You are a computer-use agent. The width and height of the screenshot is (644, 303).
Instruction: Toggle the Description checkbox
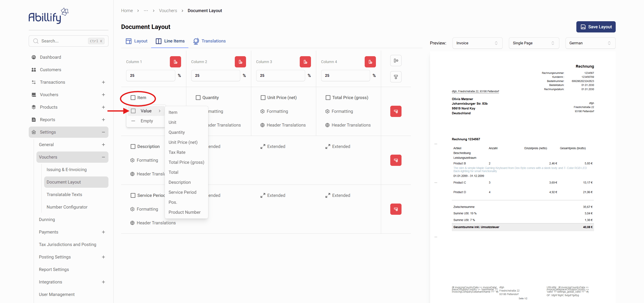coord(133,147)
